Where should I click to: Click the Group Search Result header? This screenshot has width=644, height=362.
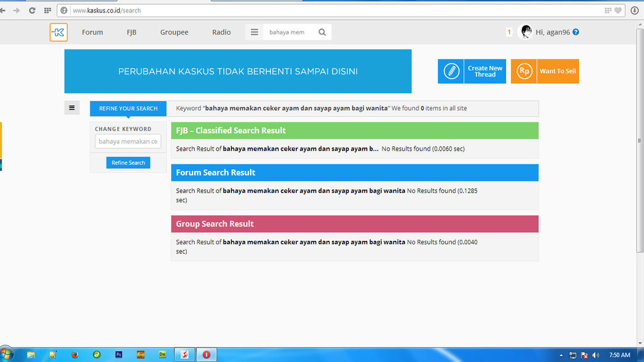tap(355, 224)
